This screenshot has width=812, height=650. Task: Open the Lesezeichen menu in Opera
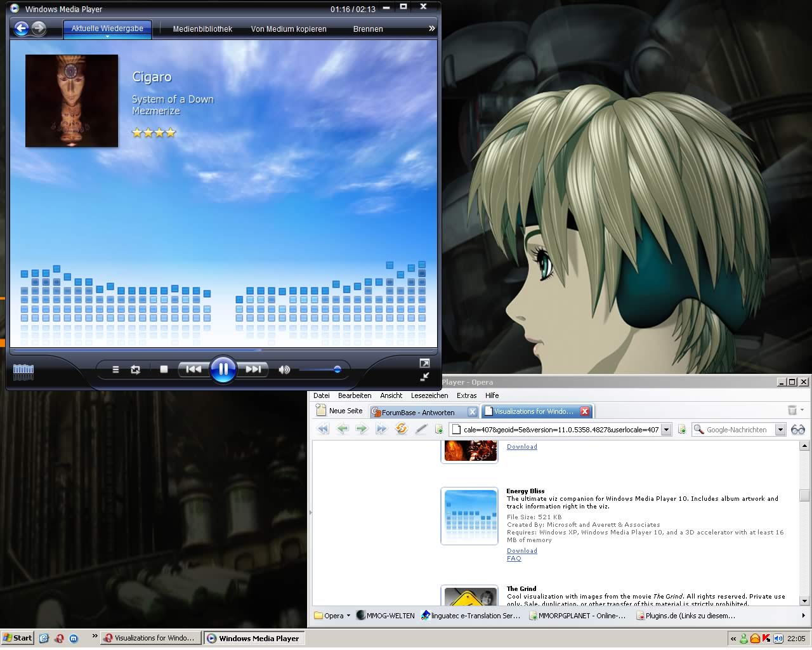429,395
